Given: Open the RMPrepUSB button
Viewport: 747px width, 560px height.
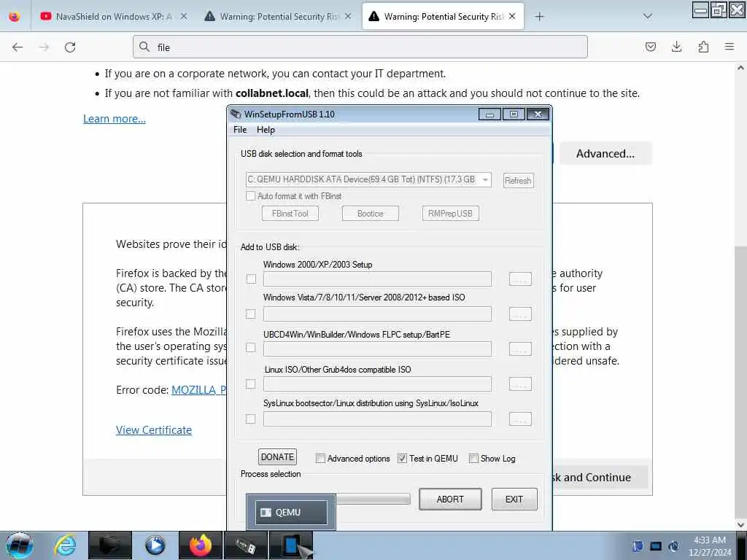Looking at the screenshot, I should coord(450,214).
